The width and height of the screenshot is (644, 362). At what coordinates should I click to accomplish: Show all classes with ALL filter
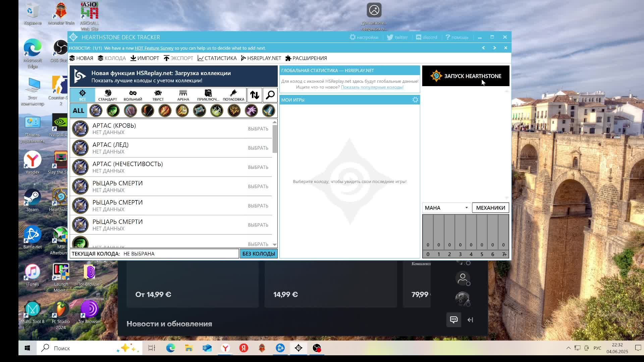coord(78,111)
